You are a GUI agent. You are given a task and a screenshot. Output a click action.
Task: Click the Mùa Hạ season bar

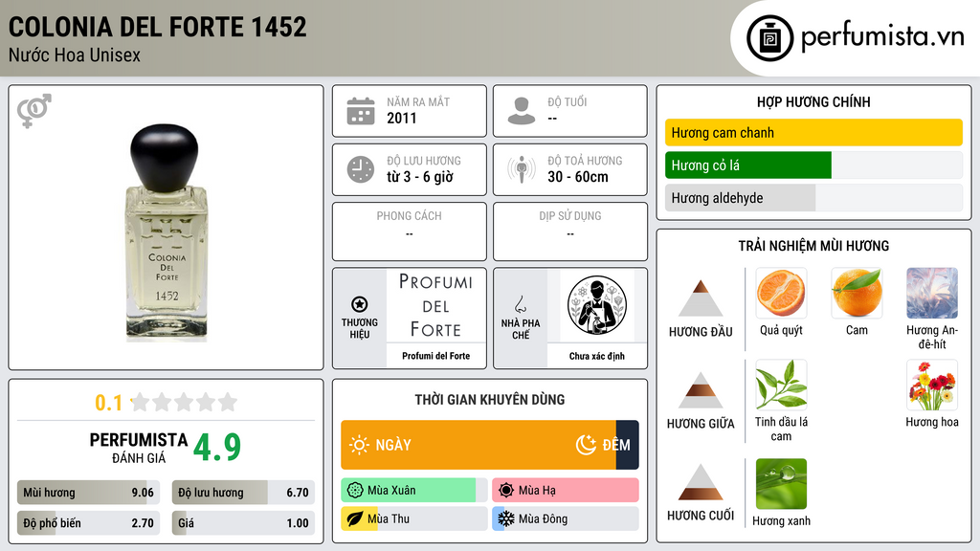[x=565, y=491]
